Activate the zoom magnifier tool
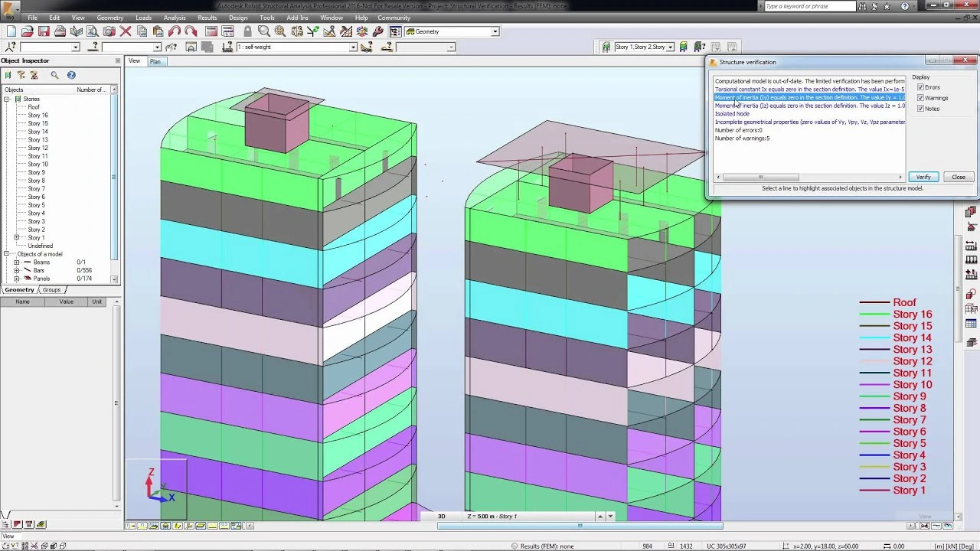 pyautogui.click(x=263, y=31)
